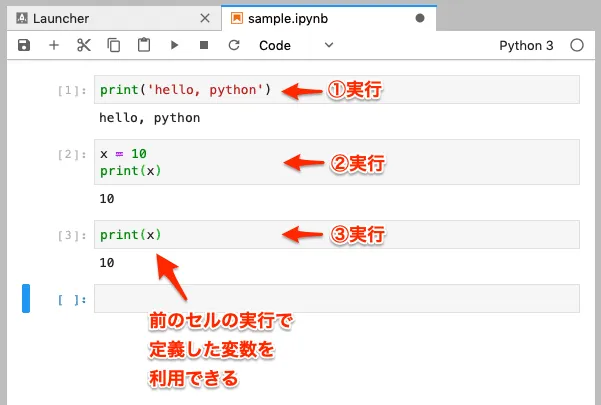This screenshot has width=601, height=405.
Task: Click into the [3] cell with print(x)
Action: click(x=337, y=234)
